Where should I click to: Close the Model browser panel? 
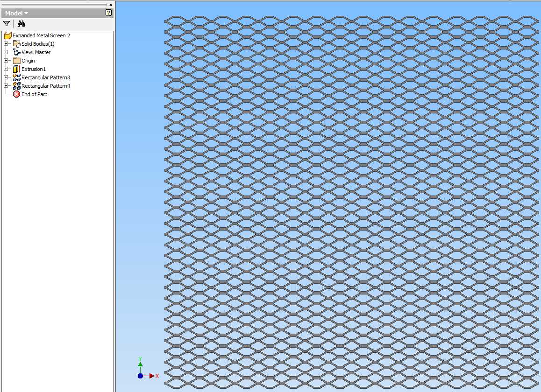110,5
